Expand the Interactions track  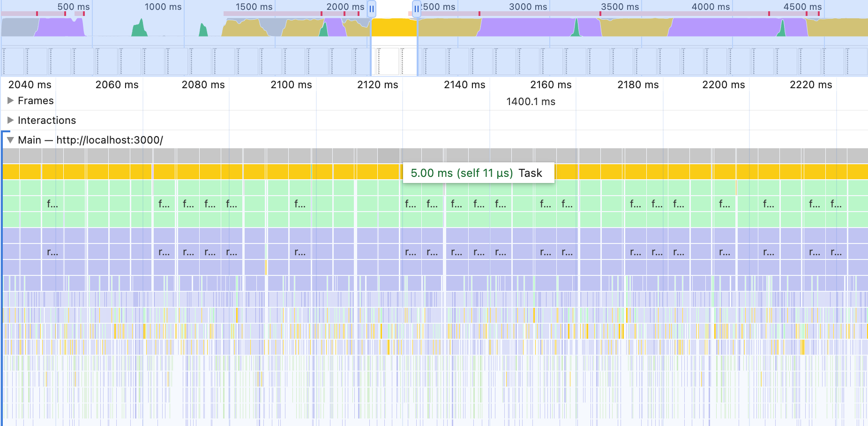pos(10,121)
